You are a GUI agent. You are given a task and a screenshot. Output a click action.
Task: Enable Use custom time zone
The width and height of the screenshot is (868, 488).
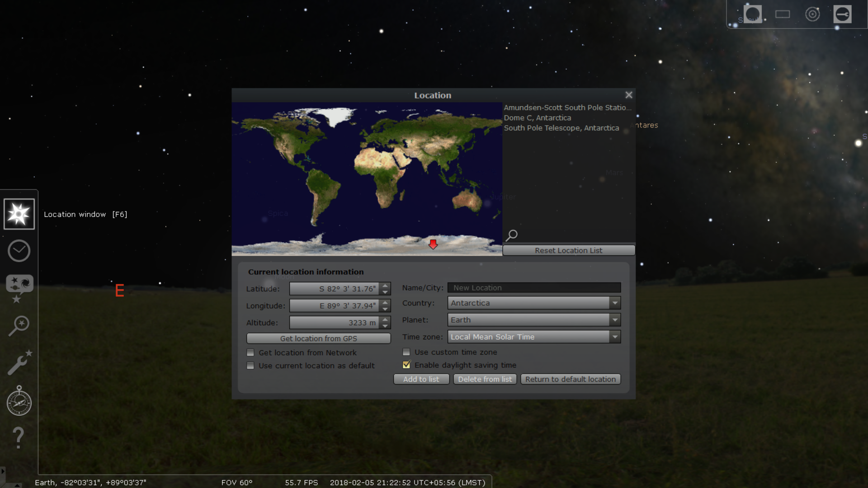[x=406, y=352]
